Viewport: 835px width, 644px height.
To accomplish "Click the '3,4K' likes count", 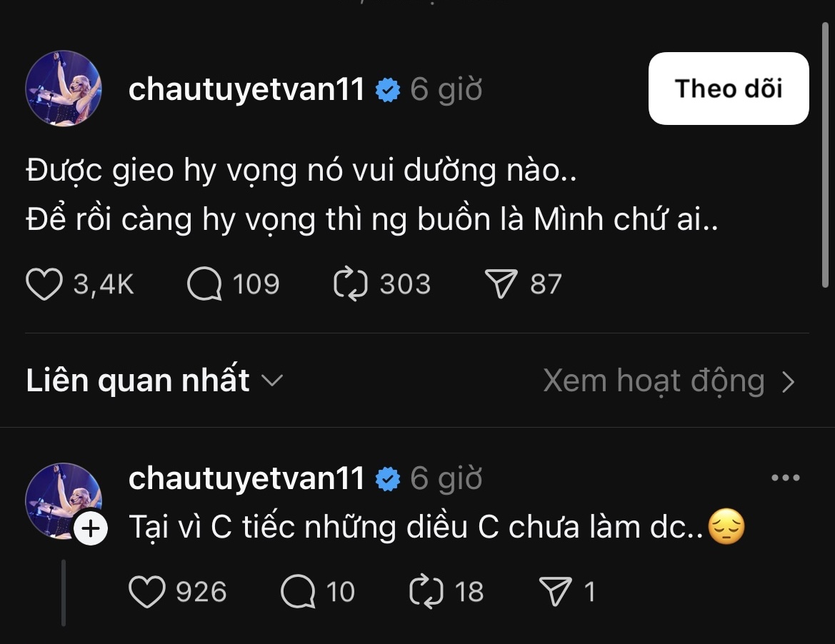I will point(104,284).
